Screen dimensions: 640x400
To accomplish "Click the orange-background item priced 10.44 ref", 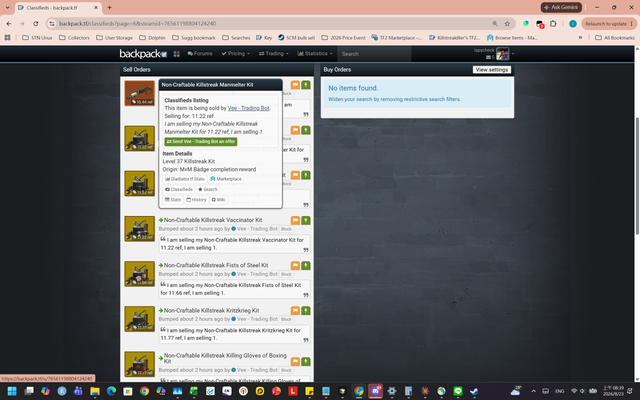I will [140, 93].
